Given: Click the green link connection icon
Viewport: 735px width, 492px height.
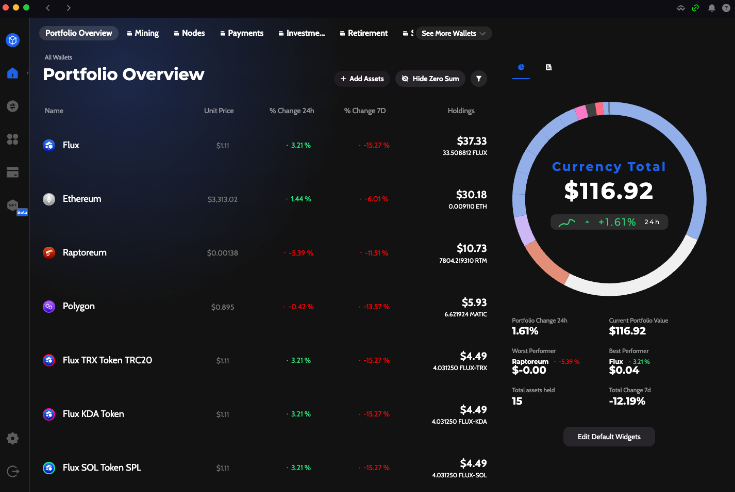Looking at the screenshot, I should pos(696,7).
